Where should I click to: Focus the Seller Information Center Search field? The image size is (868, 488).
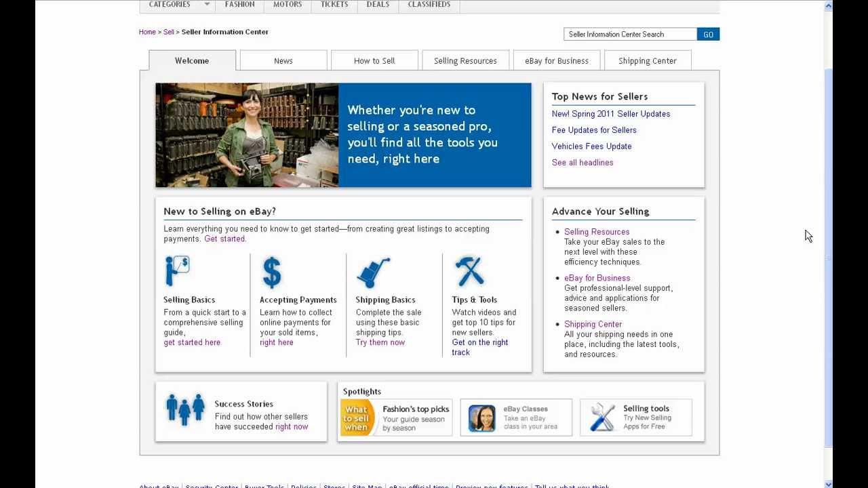(x=630, y=34)
